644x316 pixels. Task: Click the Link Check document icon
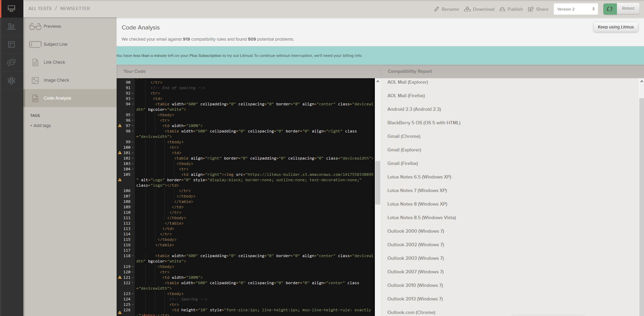(35, 62)
